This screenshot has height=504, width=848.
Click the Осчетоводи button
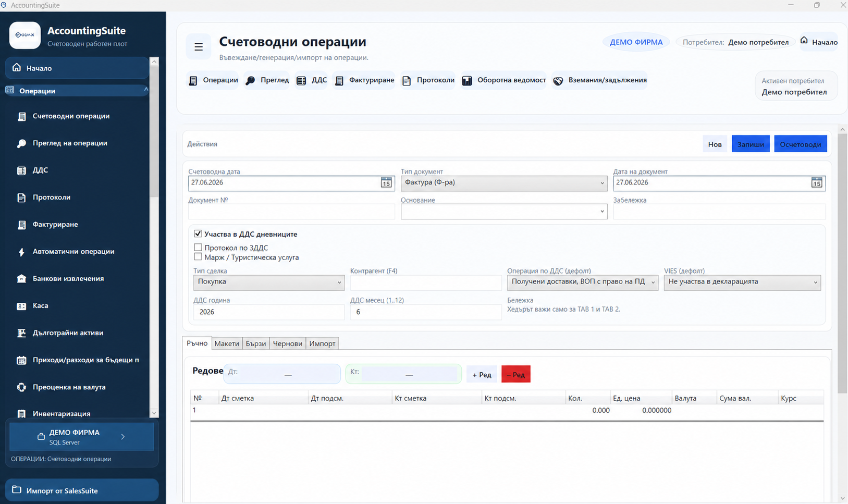[801, 144]
